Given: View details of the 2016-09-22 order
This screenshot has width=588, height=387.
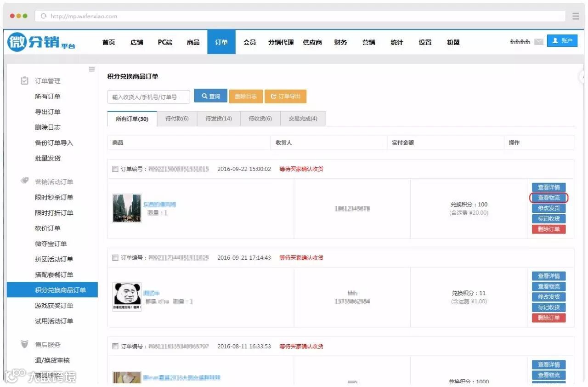Looking at the screenshot, I should pyautogui.click(x=549, y=188).
